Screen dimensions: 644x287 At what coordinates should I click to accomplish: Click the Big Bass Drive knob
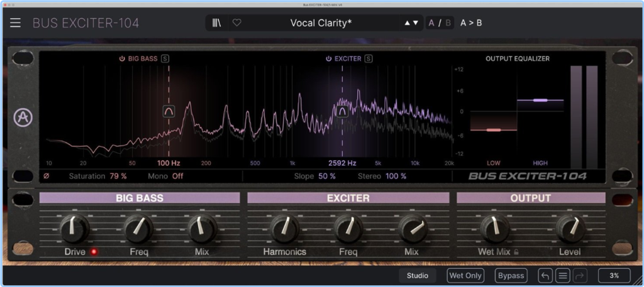coord(74,229)
